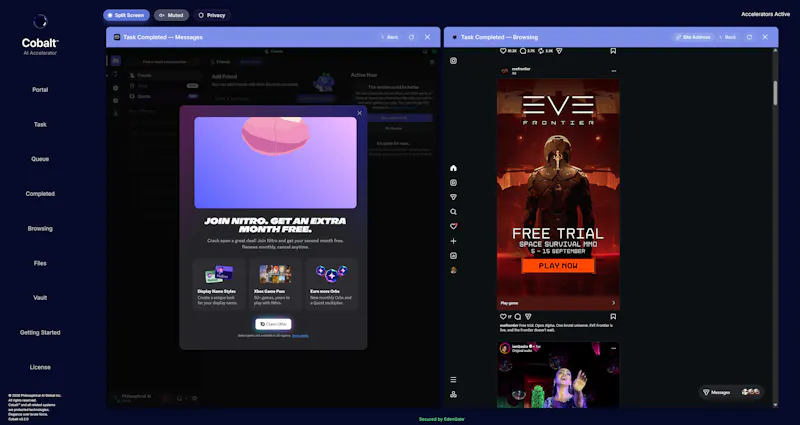Screen dimensions: 800x425
Task: Open Getting Started in the sidebar
Action: [40, 333]
